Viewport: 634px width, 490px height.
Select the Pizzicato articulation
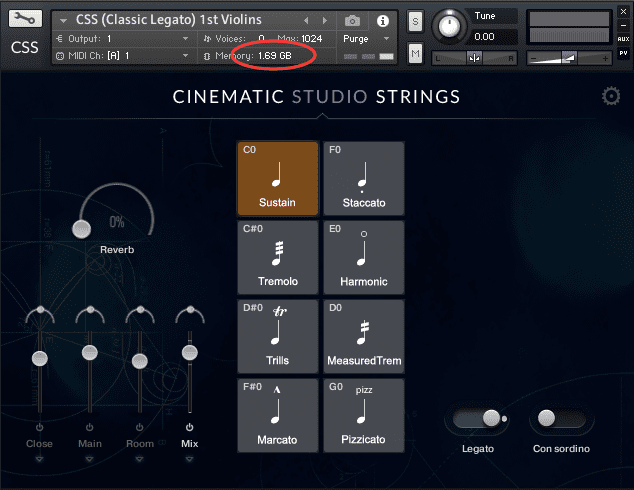(363, 415)
